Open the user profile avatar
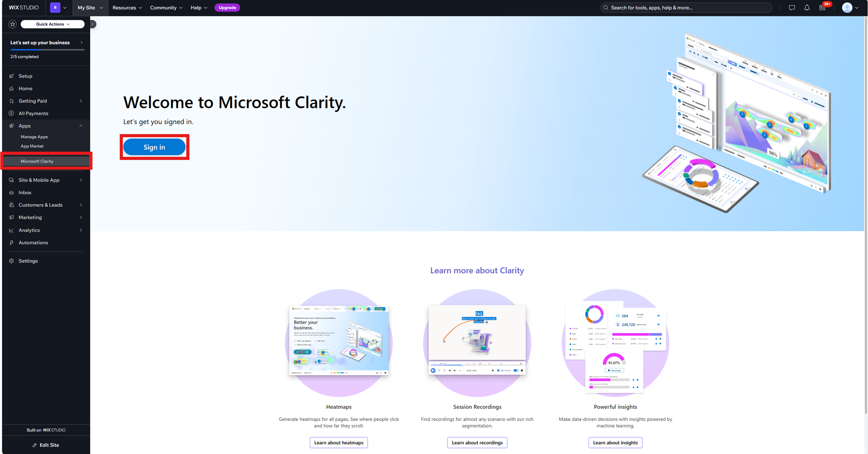This screenshot has width=868, height=454. point(847,7)
